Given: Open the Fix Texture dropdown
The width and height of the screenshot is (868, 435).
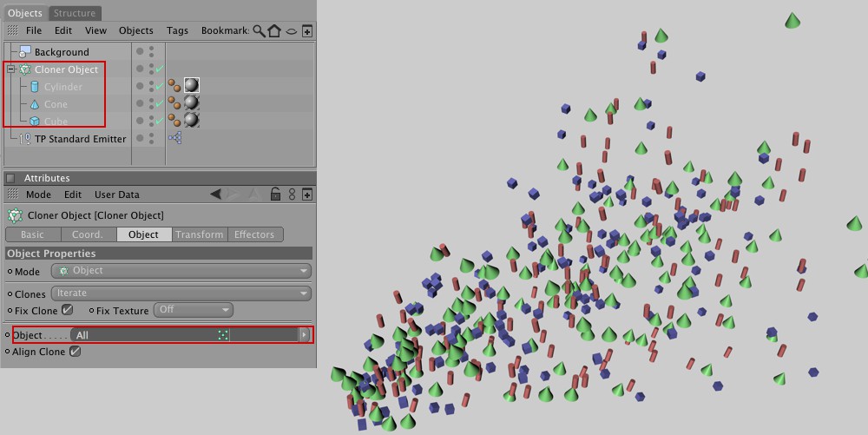Looking at the screenshot, I should pyautogui.click(x=194, y=310).
